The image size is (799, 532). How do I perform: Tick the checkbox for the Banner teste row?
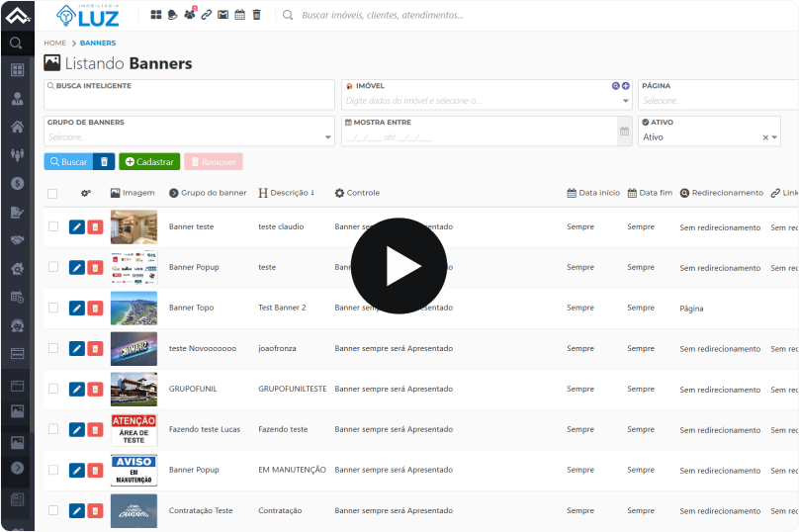click(x=53, y=226)
